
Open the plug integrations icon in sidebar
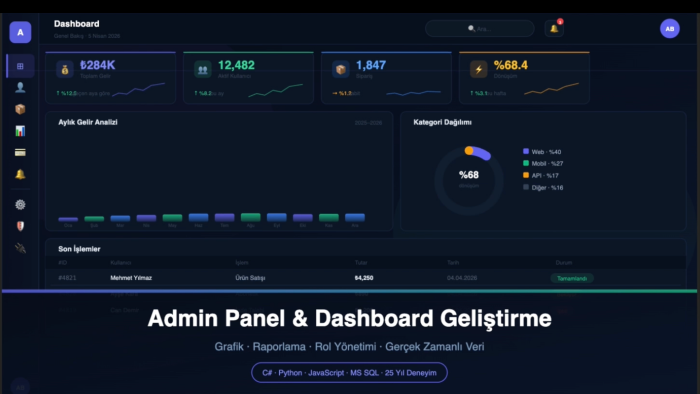(20, 248)
